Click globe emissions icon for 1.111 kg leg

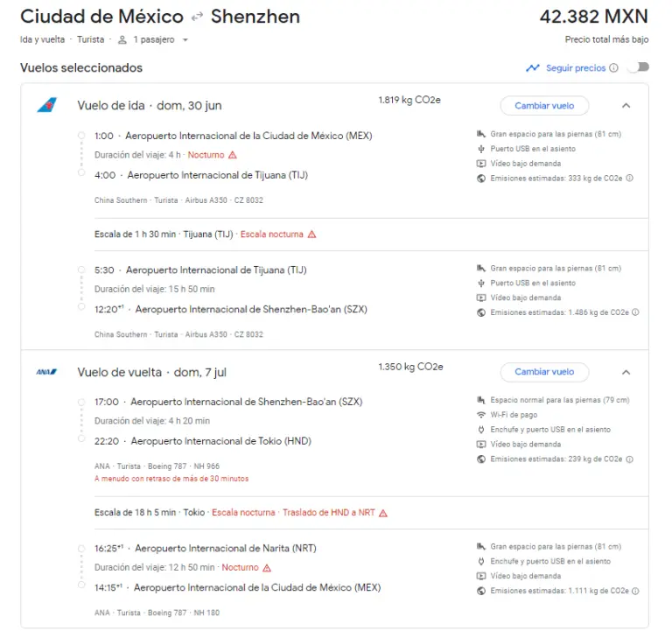(x=481, y=591)
